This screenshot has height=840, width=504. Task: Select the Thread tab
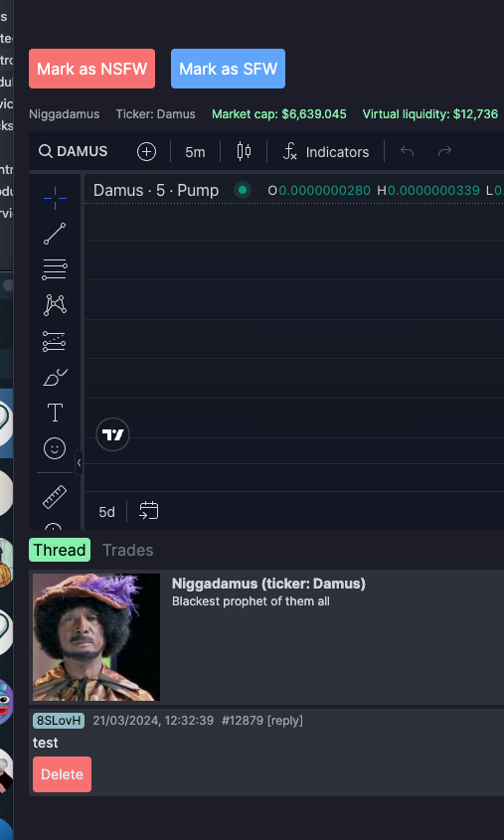tap(60, 550)
